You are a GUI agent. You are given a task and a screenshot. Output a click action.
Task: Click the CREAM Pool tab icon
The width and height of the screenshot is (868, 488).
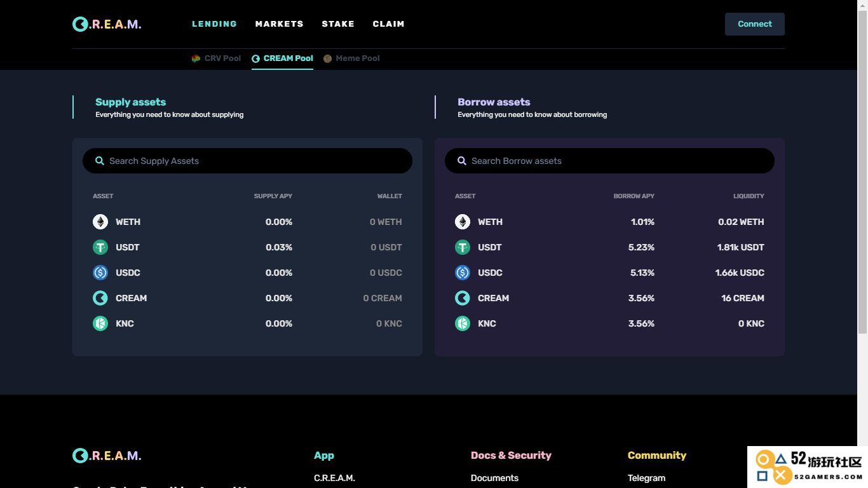255,58
